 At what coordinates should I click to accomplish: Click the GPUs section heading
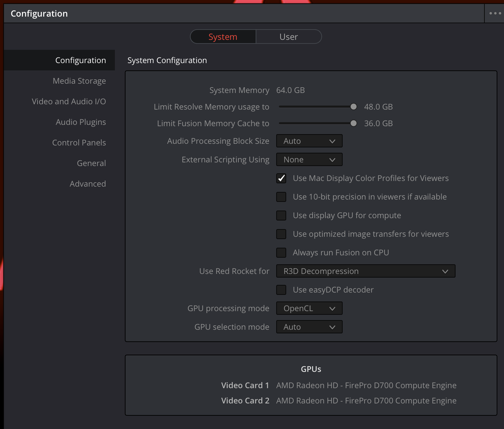[311, 369]
